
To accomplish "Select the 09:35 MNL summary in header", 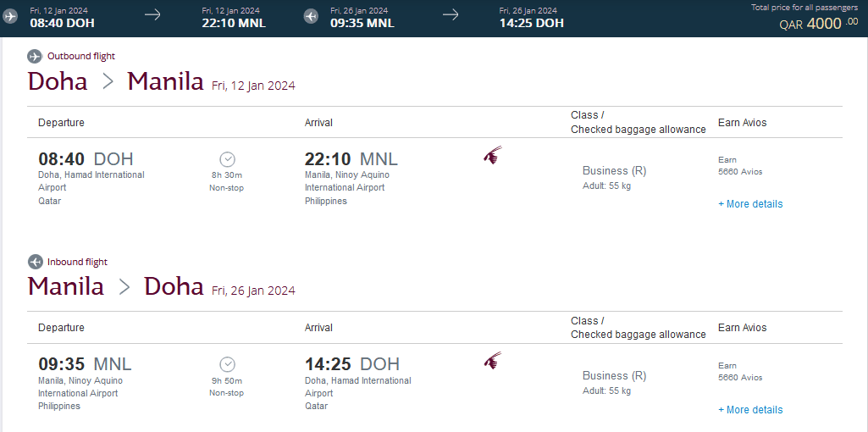I will (x=362, y=23).
